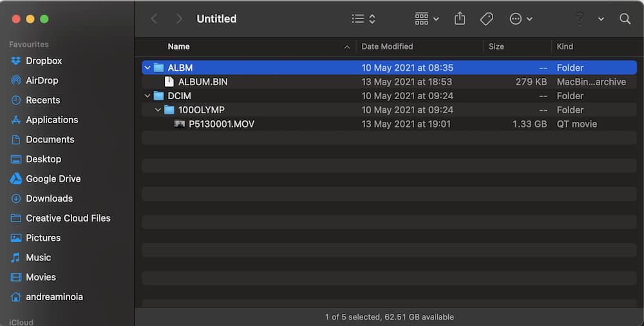Collapse the 100OLYMP folder disclosure arrow
Image resolution: width=644 pixels, height=326 pixels.
[x=158, y=110]
